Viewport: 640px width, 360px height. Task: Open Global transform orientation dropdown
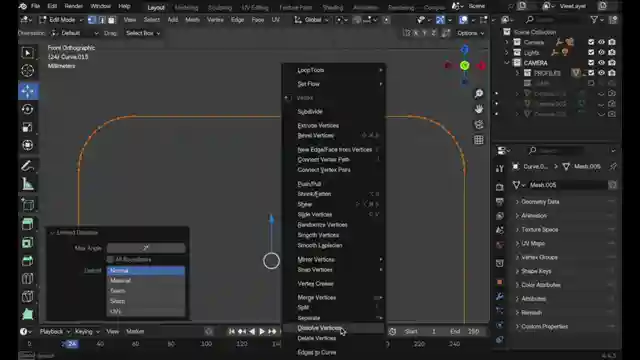pyautogui.click(x=312, y=20)
